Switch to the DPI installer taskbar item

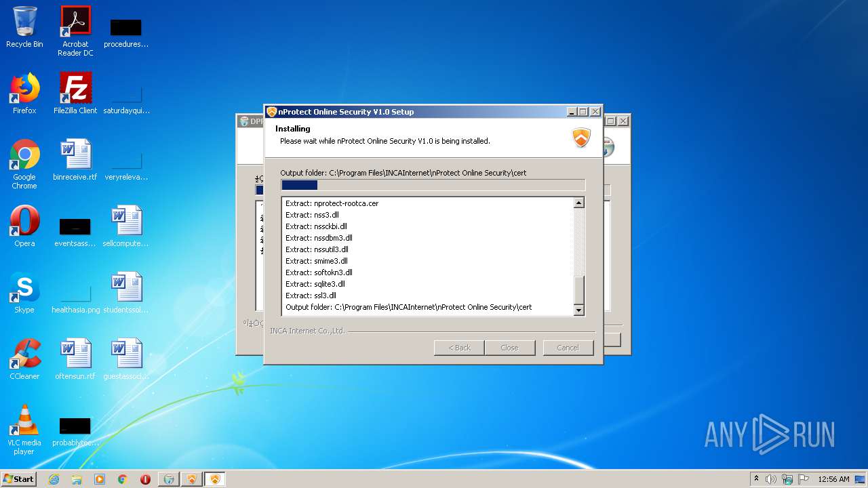(x=169, y=479)
